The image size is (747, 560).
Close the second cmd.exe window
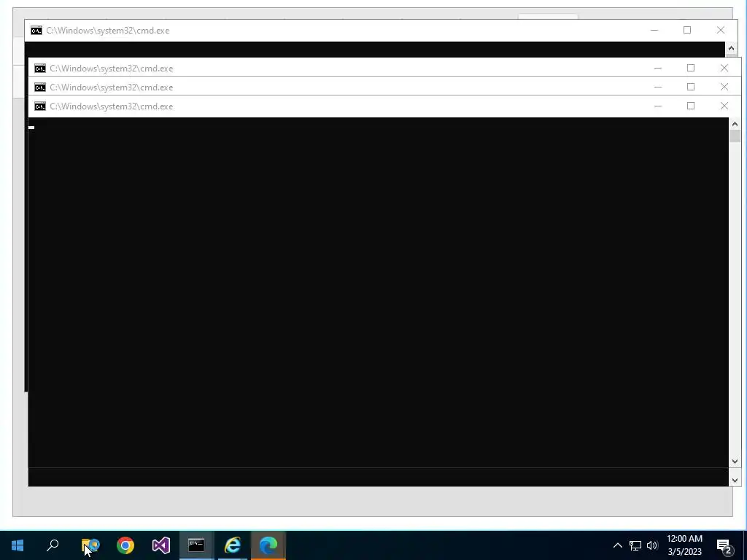click(724, 87)
